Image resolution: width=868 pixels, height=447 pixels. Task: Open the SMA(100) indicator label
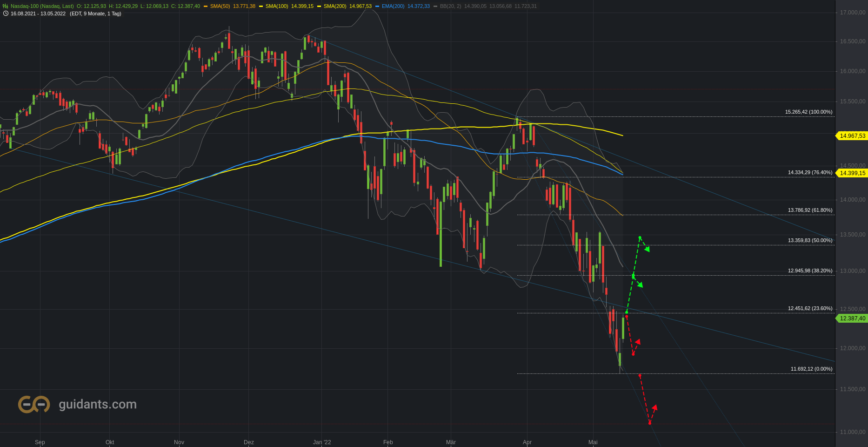(x=277, y=7)
